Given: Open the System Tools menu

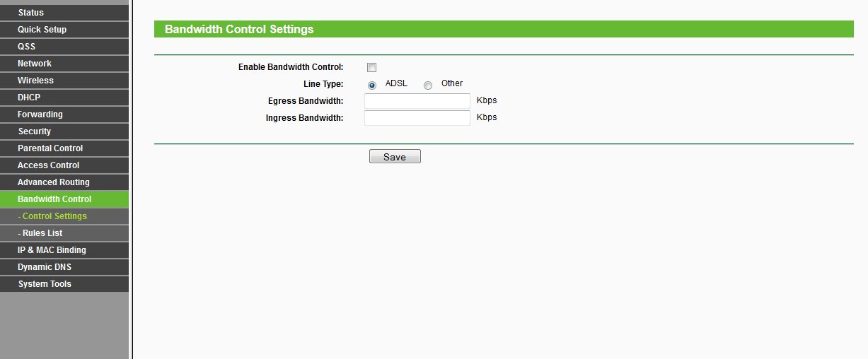Looking at the screenshot, I should coord(45,284).
